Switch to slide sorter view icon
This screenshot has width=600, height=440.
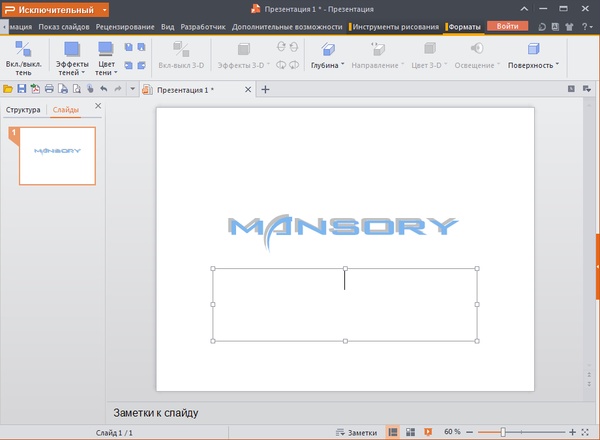(410, 432)
